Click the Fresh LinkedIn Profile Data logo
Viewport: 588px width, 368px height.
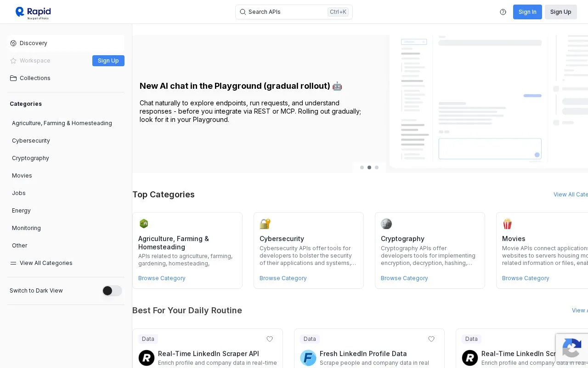[308, 358]
